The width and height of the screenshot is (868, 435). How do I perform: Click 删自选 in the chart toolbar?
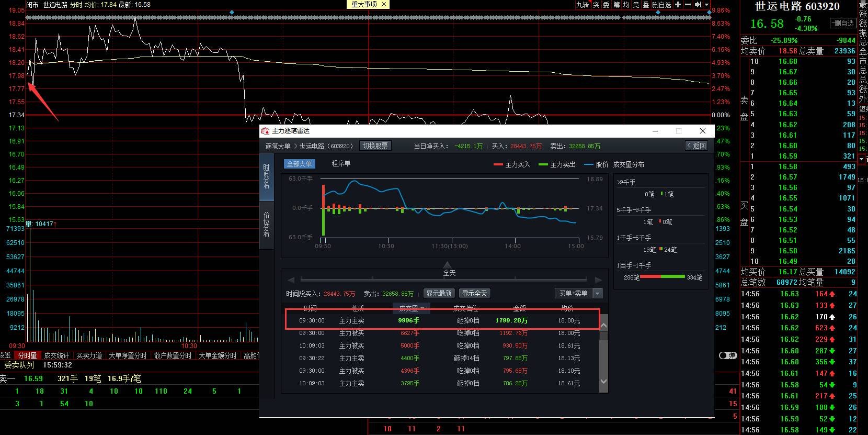(x=662, y=4)
